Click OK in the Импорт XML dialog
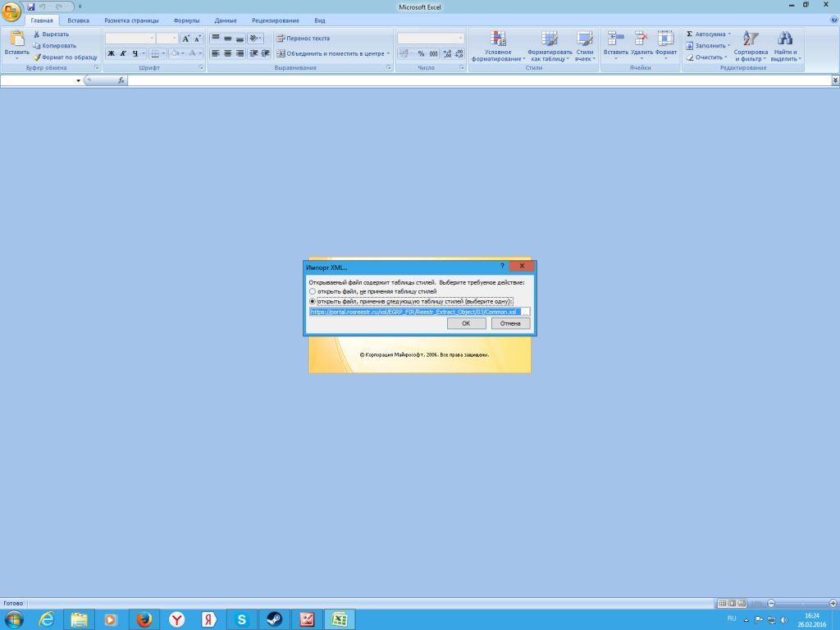The width and height of the screenshot is (840, 630). pos(466,323)
